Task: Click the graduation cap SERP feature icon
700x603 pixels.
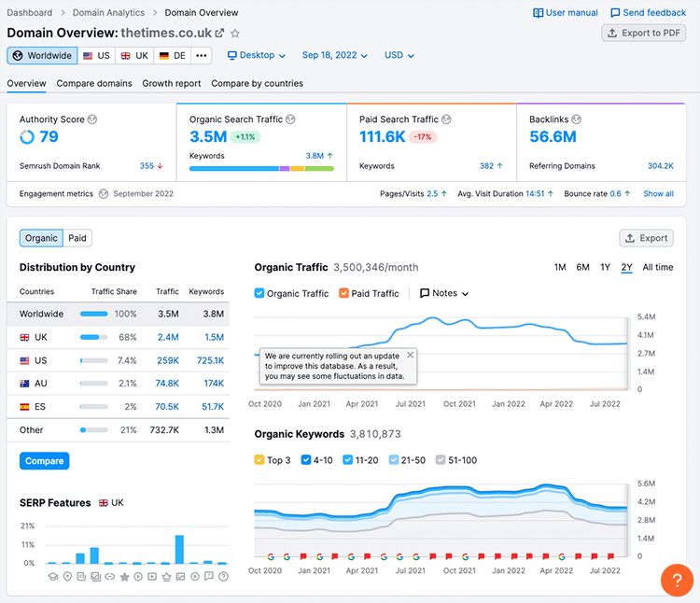Action: pyautogui.click(x=53, y=577)
